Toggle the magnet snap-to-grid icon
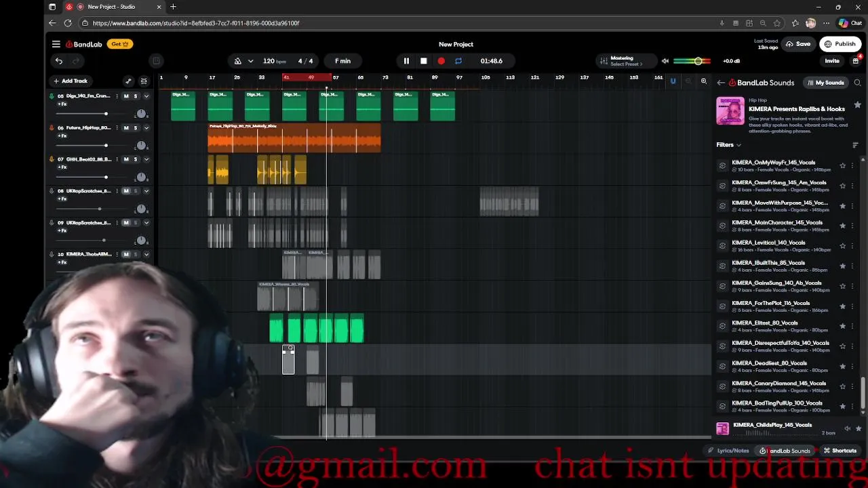This screenshot has width=868, height=488. click(673, 81)
